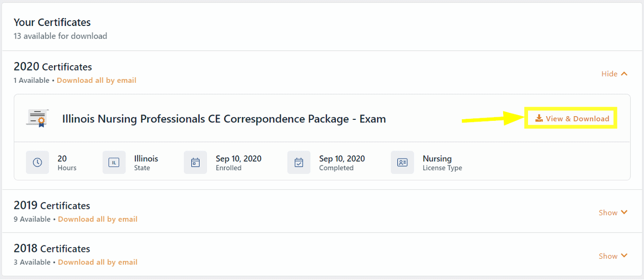Click the 2018 Certificates heading
Image resolution: width=644 pixels, height=280 pixels.
point(52,249)
